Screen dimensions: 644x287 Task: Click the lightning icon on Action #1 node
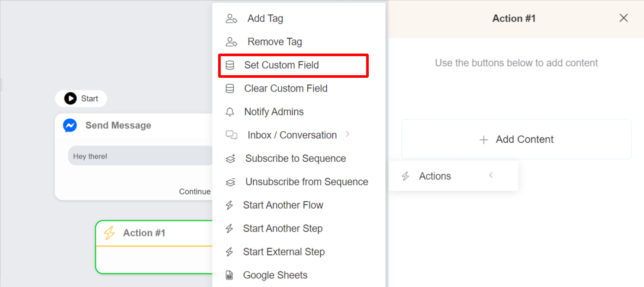[x=109, y=233]
